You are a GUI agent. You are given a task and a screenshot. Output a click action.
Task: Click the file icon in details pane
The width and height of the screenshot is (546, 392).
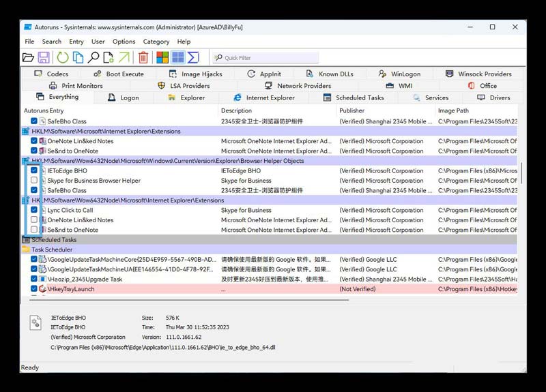[x=35, y=322]
